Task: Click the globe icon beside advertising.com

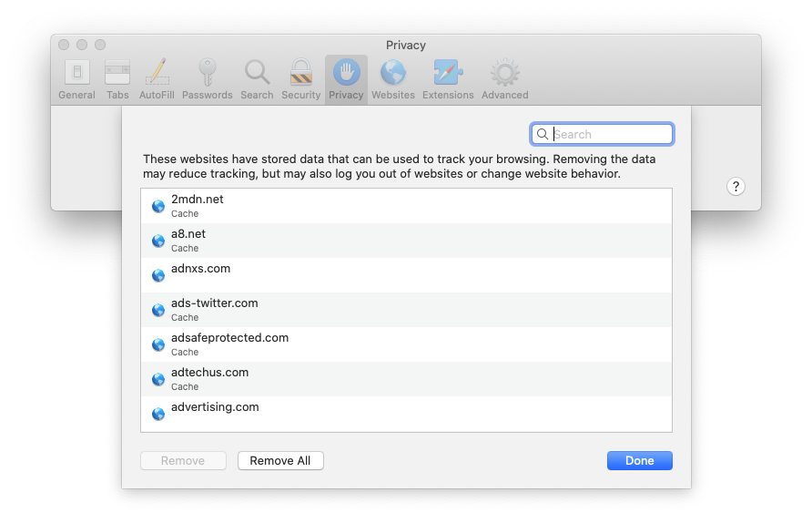Action: tap(158, 414)
